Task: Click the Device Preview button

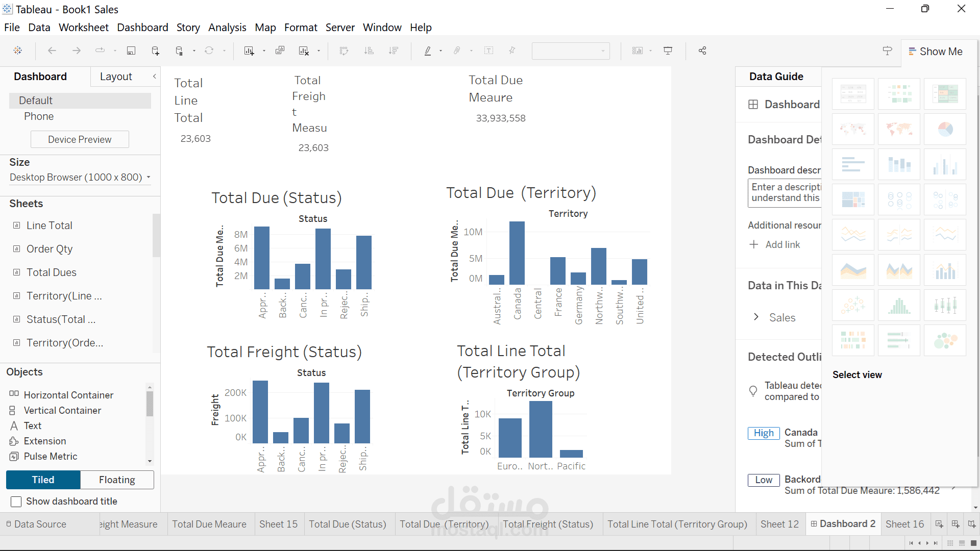Action: click(80, 139)
